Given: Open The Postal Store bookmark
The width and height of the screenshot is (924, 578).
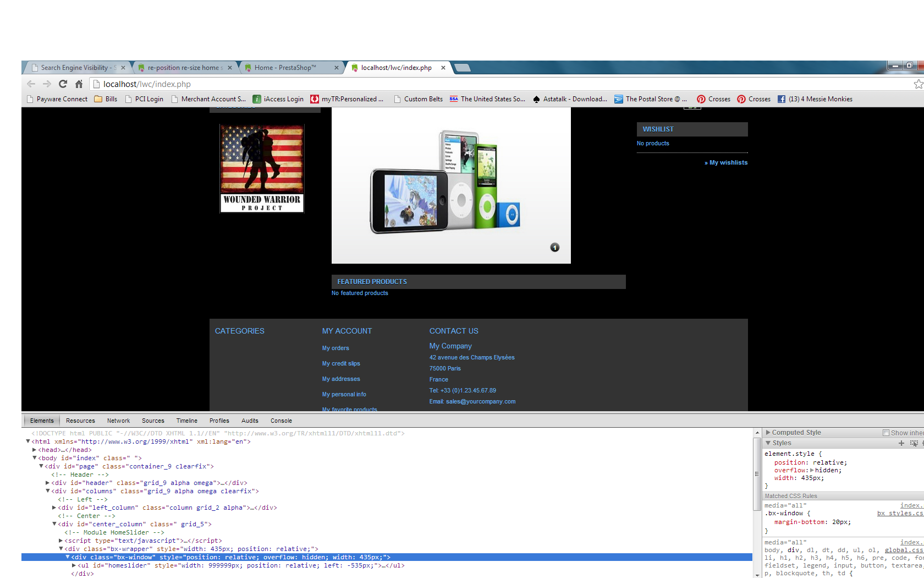Looking at the screenshot, I should click(651, 99).
